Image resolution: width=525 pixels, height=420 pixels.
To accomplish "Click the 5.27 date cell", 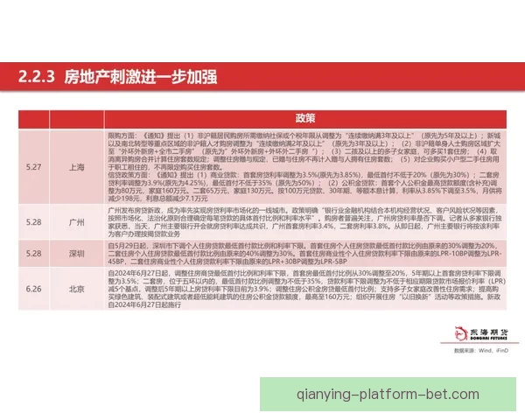I will click(34, 167).
